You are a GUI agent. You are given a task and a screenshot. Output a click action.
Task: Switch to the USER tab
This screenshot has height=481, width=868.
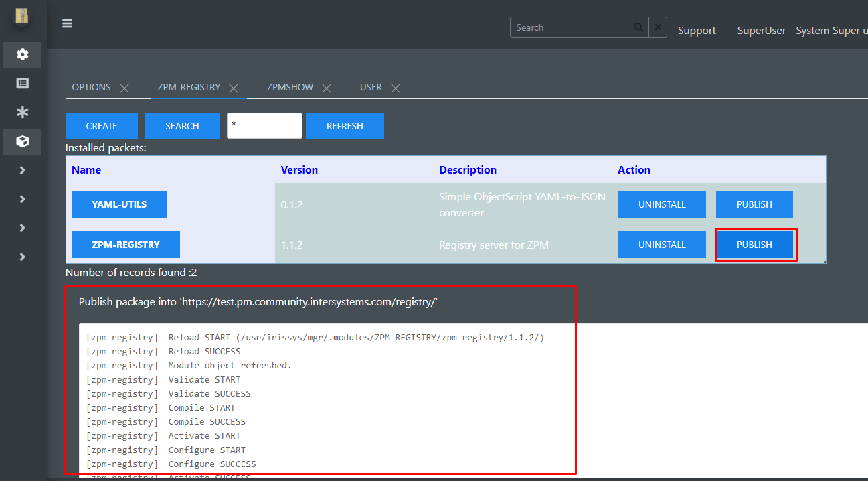[371, 87]
